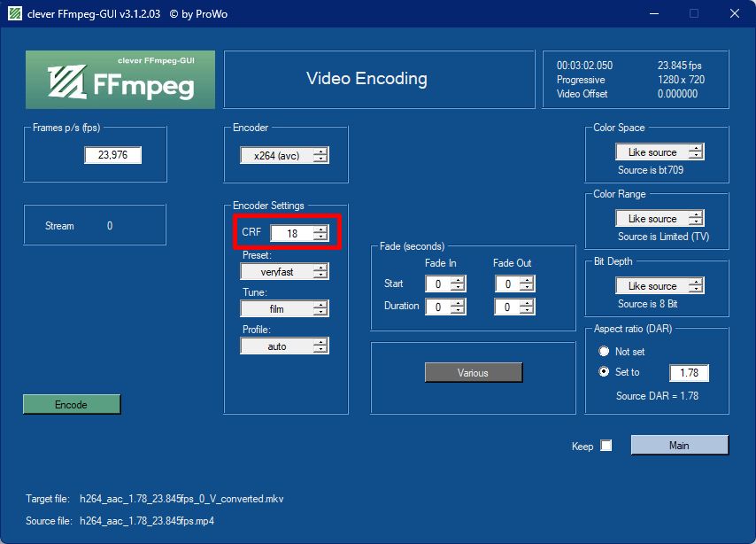Viewport: 756px width, 544px height.
Task: Click the Profile spinner up arrow
Action: click(x=320, y=342)
